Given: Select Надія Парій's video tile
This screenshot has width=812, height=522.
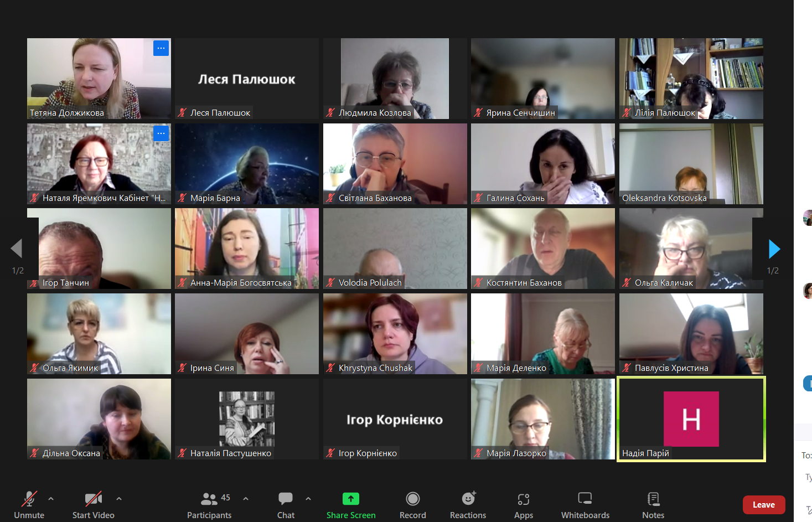Looking at the screenshot, I should click(691, 419).
